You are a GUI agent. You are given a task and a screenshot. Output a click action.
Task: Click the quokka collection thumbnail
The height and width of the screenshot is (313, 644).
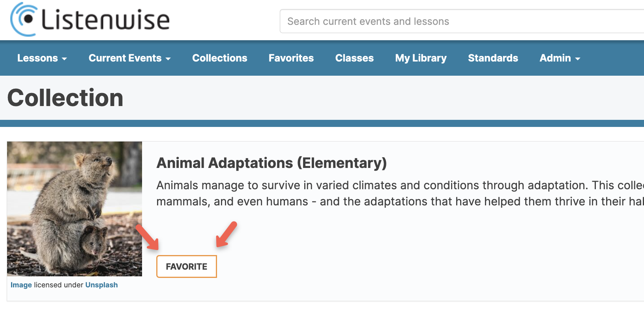point(75,209)
